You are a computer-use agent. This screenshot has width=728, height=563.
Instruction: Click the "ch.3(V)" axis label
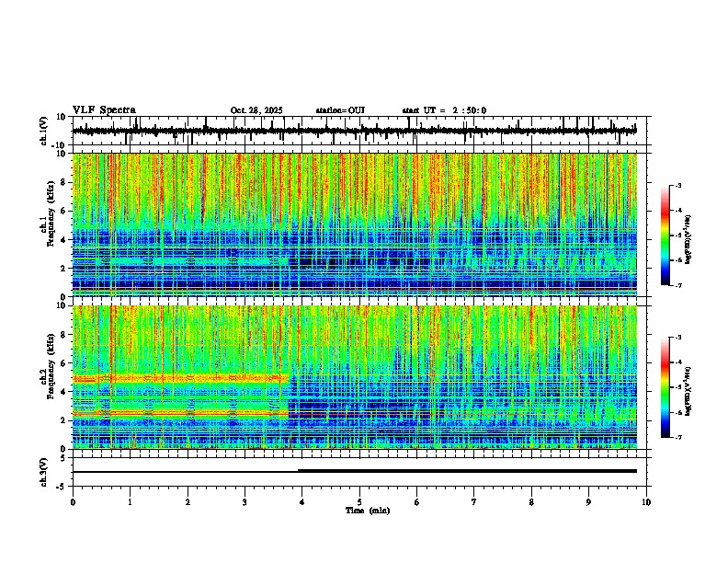(44, 472)
